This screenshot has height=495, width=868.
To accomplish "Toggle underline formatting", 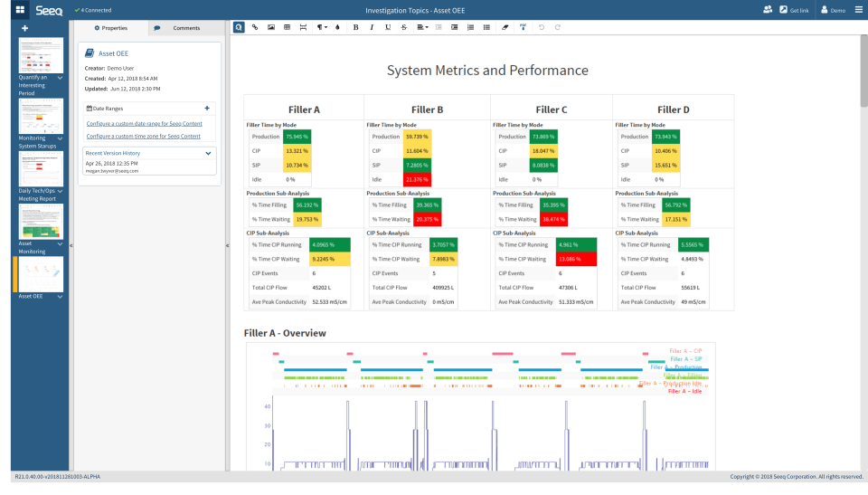I will pyautogui.click(x=388, y=27).
